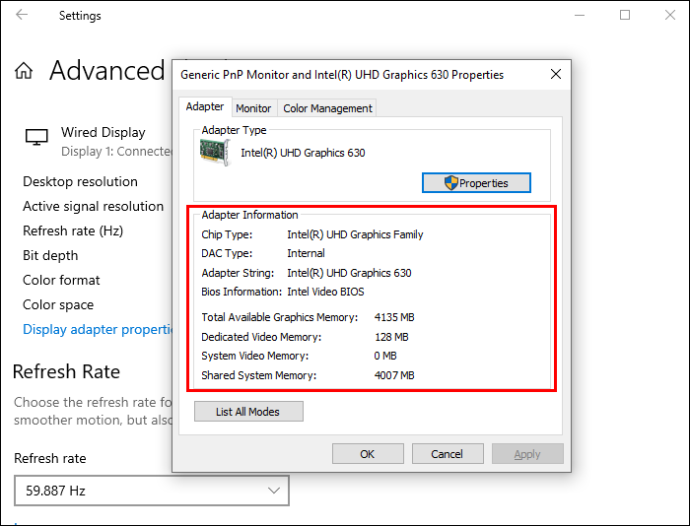The image size is (690, 526).
Task: Click the 'Wired Display' heading text
Action: pyautogui.click(x=103, y=132)
